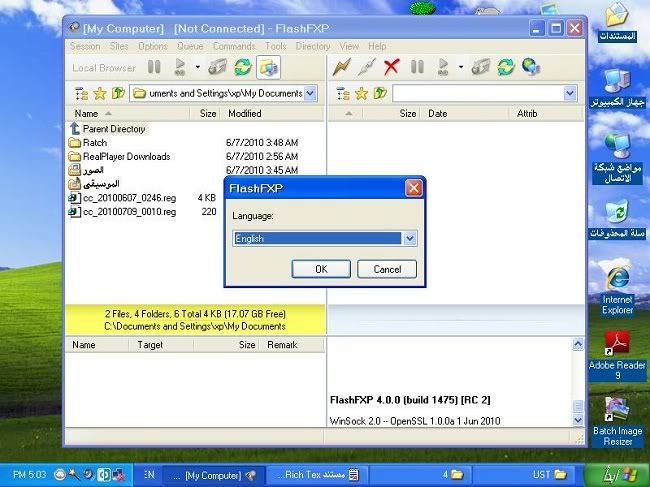Click the Rich Tex taskbar button
650x487 pixels.
coord(317,475)
